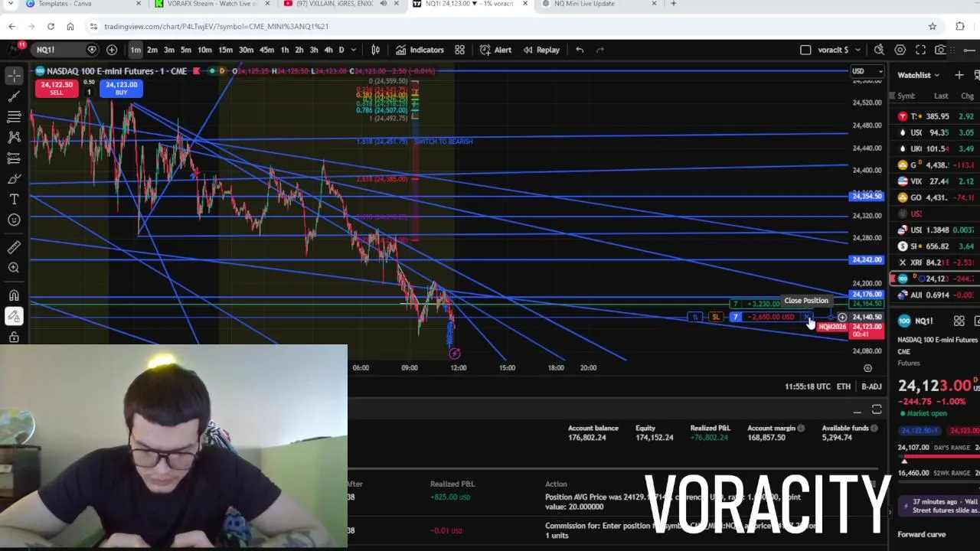This screenshot has width=980, height=551.
Task: Redo the chart action
Action: [600, 50]
